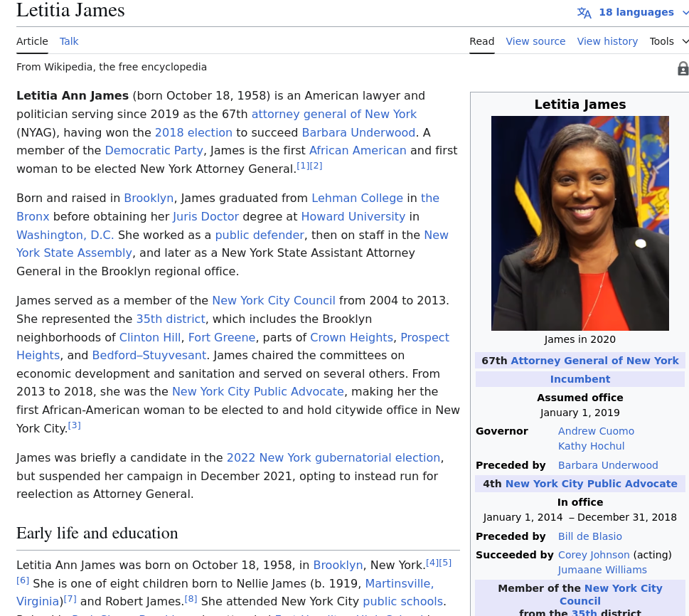Follow the 35th district link in the article text
This screenshot has height=616, width=689.
pos(171,319)
